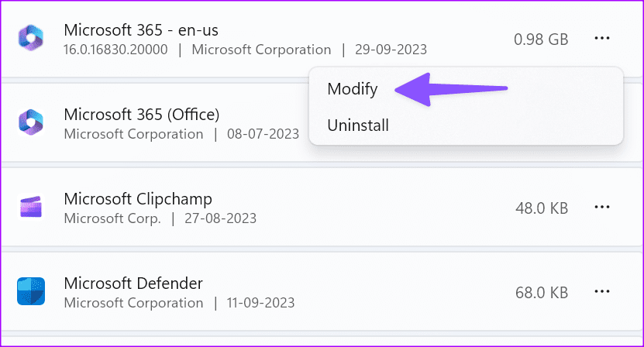
Task: Click version number 16.0.16830.20000
Action: point(115,50)
